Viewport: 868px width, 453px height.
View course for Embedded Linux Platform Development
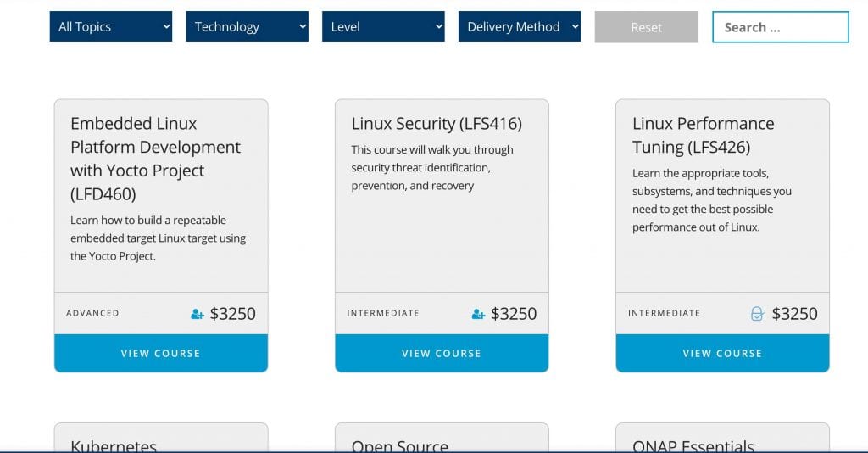161,353
